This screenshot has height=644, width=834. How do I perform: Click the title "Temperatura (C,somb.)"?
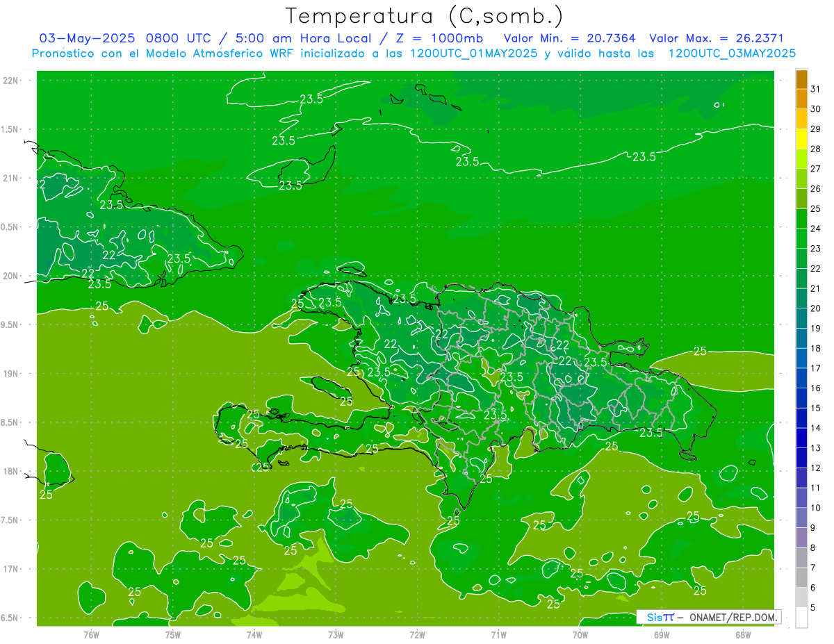click(425, 16)
